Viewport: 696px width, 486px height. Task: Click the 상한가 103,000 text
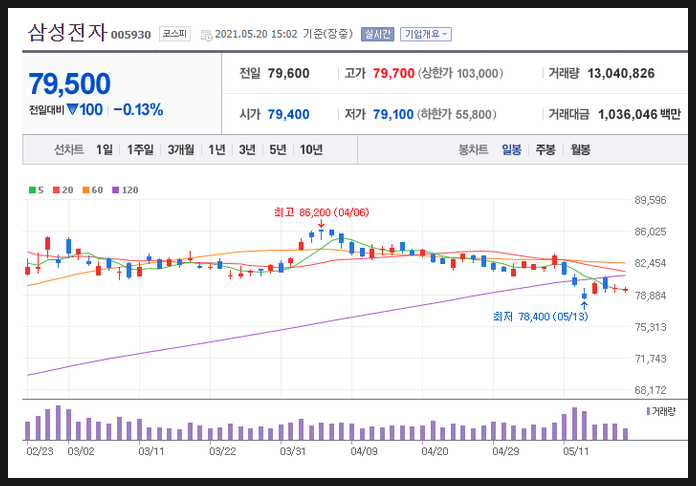coord(460,73)
